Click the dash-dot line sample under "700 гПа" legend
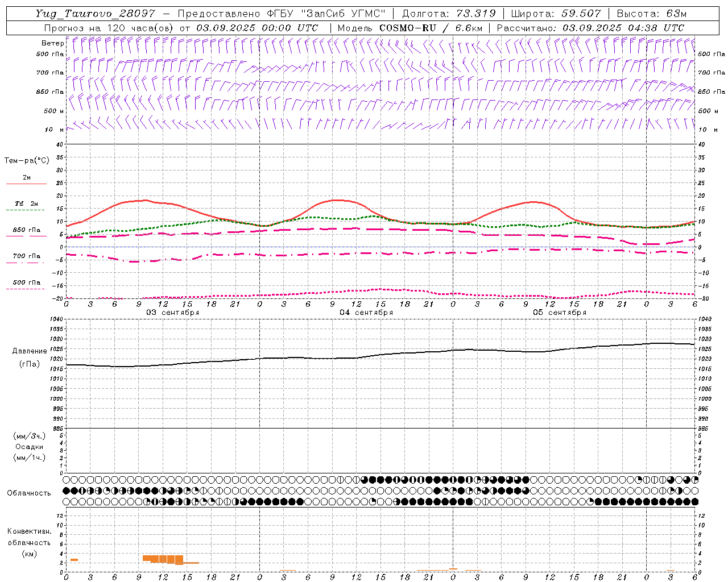 pyautogui.click(x=25, y=263)
